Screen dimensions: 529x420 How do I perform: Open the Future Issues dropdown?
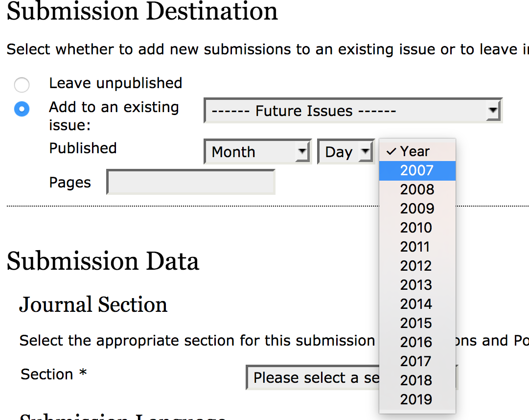(352, 111)
